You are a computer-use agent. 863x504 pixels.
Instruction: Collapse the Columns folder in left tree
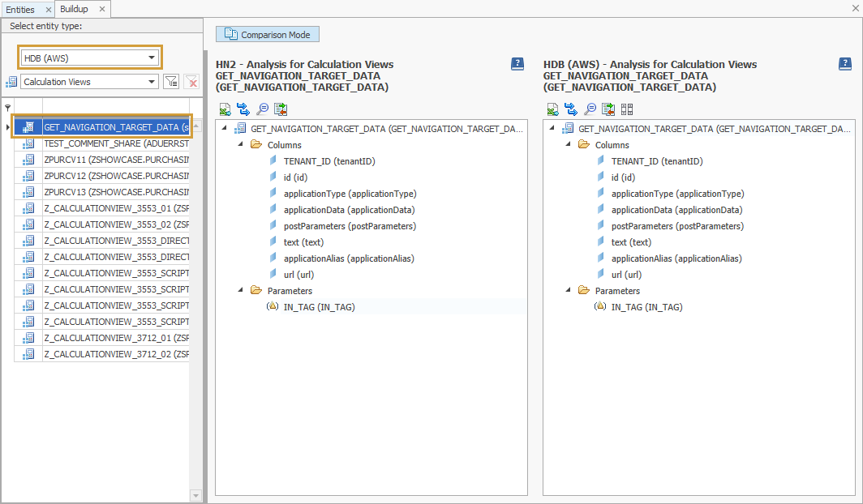coord(238,144)
